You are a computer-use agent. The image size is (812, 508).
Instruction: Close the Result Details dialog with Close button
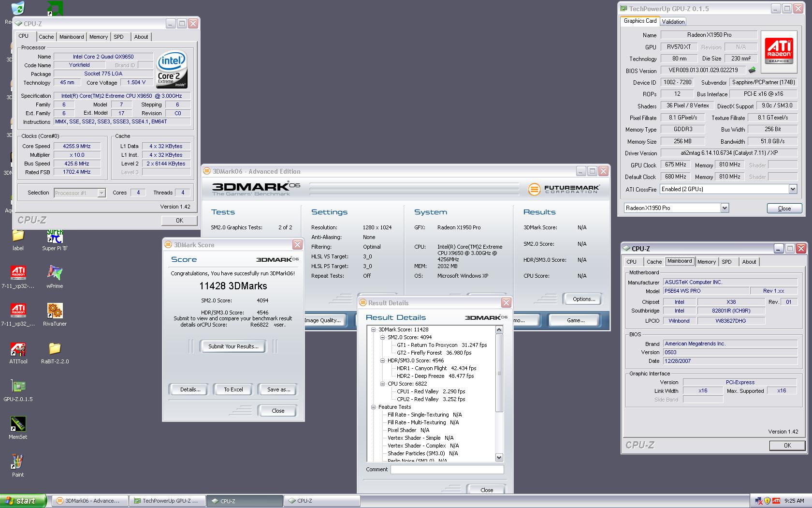pyautogui.click(x=487, y=490)
